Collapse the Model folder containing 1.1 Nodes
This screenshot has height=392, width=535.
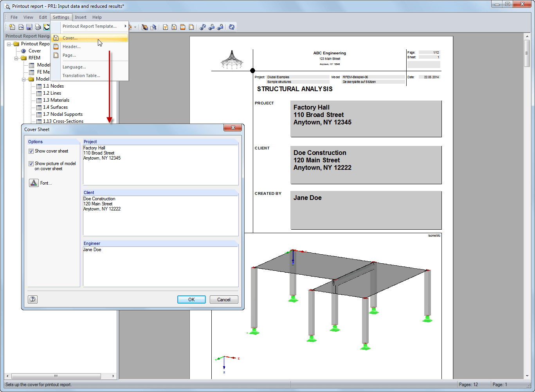point(24,79)
